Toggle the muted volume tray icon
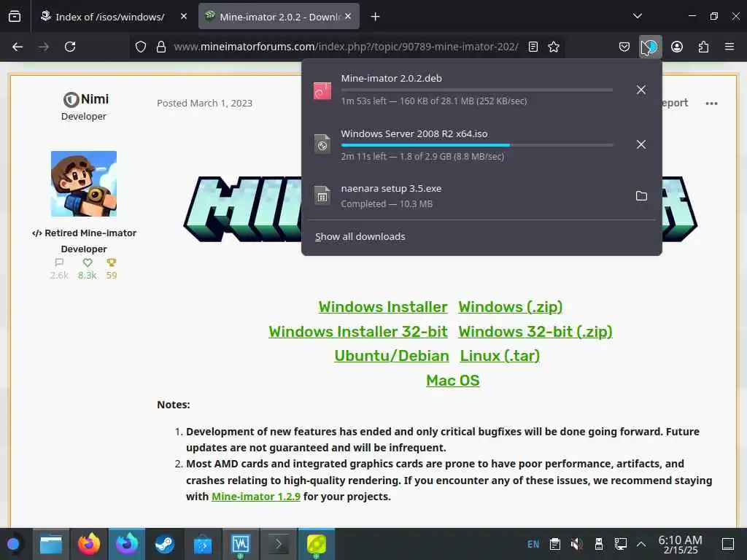This screenshot has height=560, width=747. coord(577,544)
